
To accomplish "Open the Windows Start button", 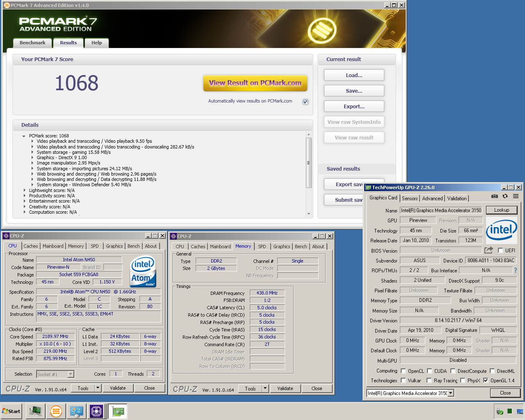I will (x=11, y=411).
